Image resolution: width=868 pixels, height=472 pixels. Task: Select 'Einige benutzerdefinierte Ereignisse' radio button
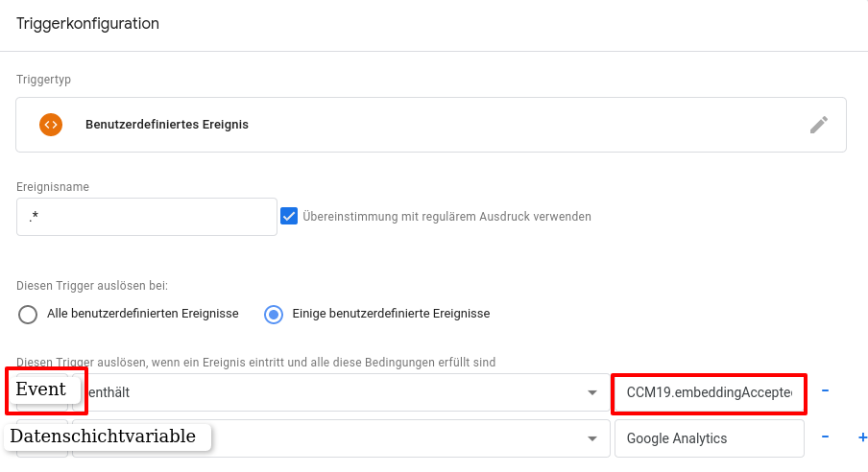click(x=274, y=314)
